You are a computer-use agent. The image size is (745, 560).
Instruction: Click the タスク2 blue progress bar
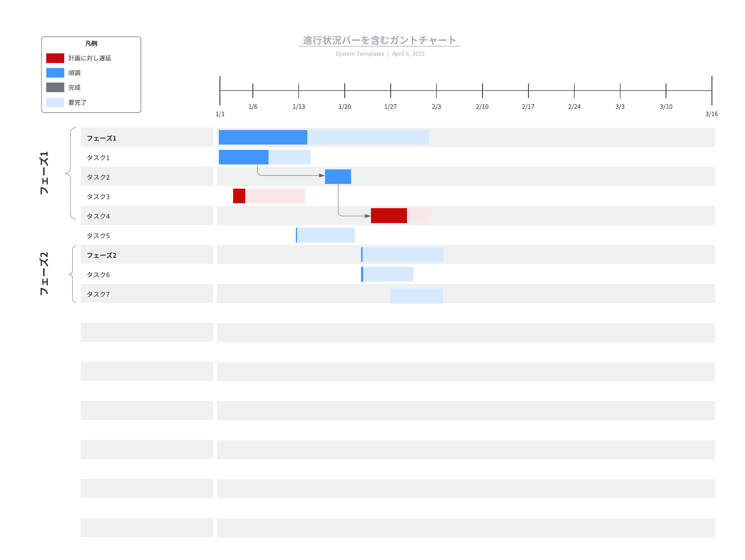pyautogui.click(x=338, y=177)
